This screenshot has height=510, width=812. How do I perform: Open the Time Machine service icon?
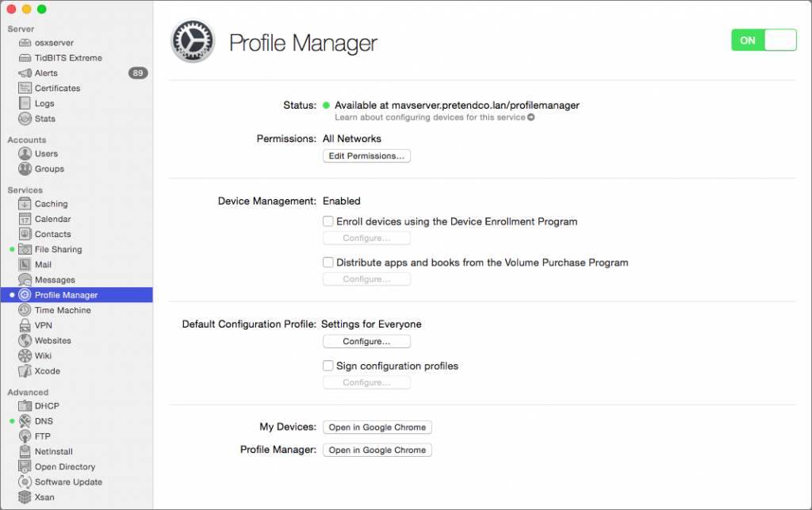[25, 310]
